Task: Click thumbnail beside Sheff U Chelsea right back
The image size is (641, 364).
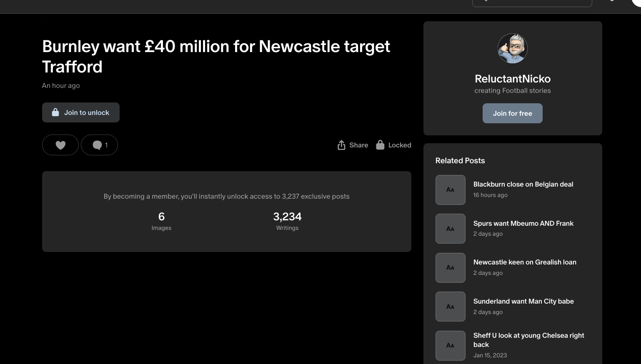Action: [x=451, y=346]
